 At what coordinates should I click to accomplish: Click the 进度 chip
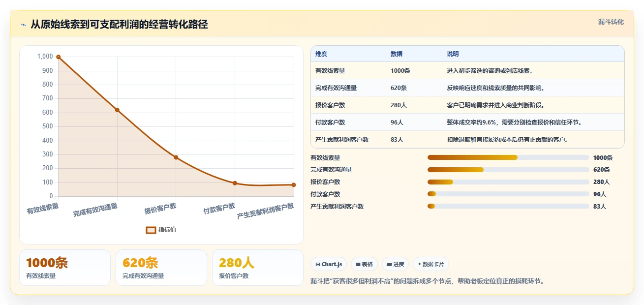[x=395, y=264]
